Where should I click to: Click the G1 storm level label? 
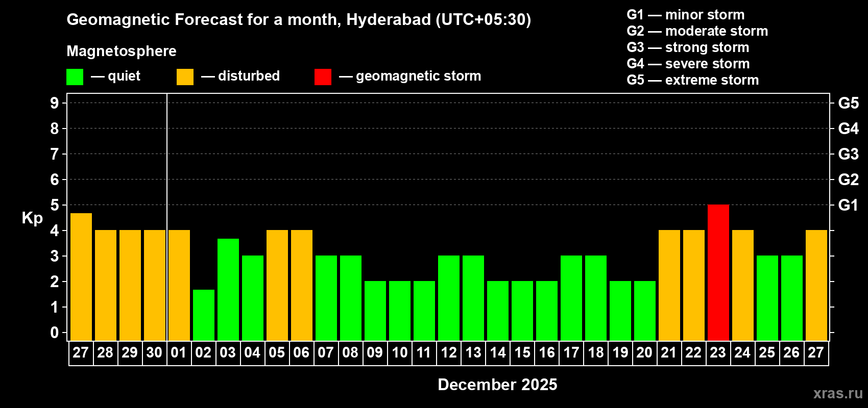click(x=849, y=205)
